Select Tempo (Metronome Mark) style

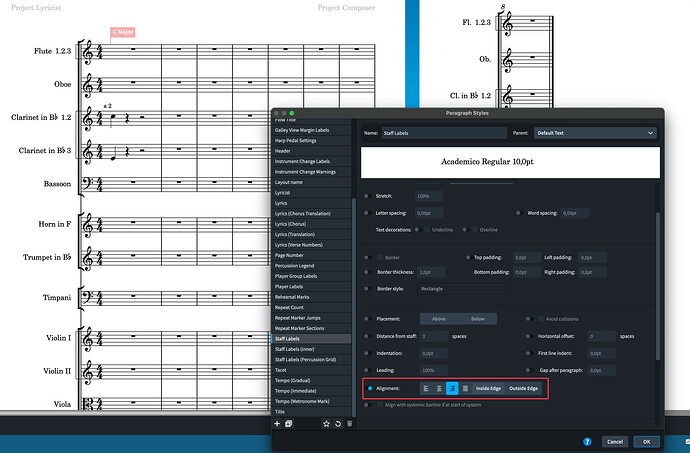pyautogui.click(x=311, y=401)
